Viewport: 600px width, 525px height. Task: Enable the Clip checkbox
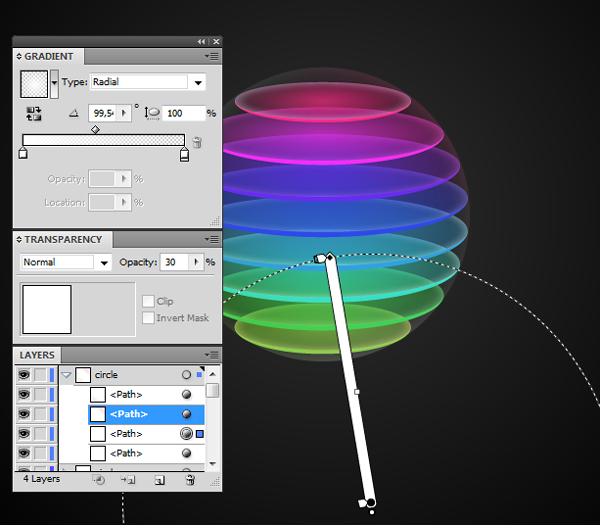click(x=148, y=302)
